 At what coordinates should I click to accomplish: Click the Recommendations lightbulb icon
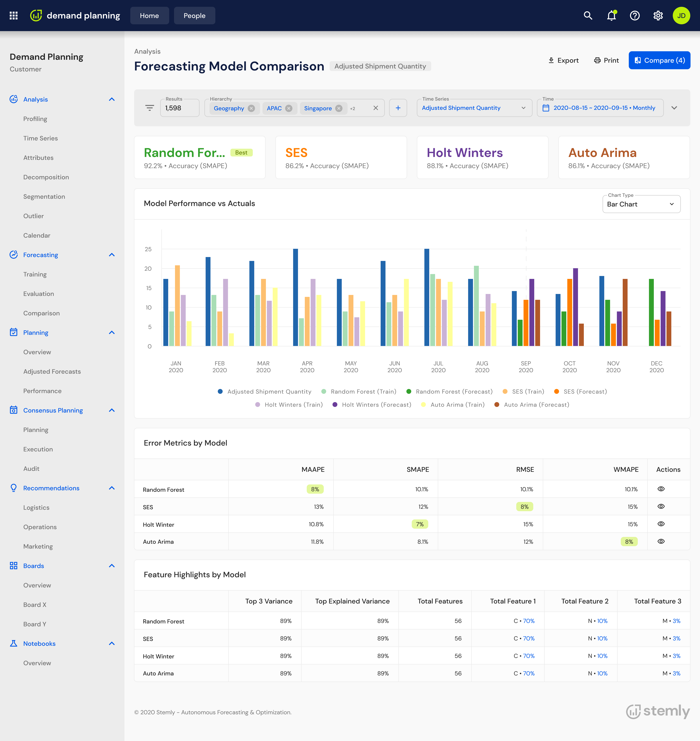tap(14, 488)
